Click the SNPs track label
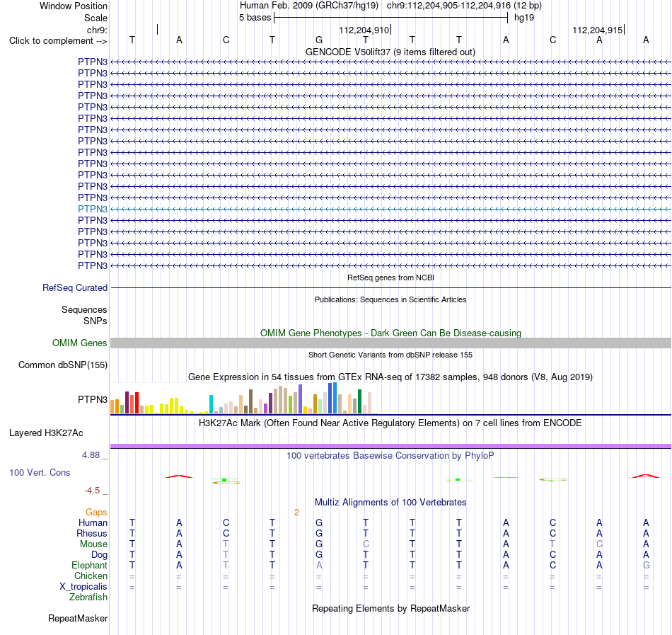672x635 pixels. (95, 321)
